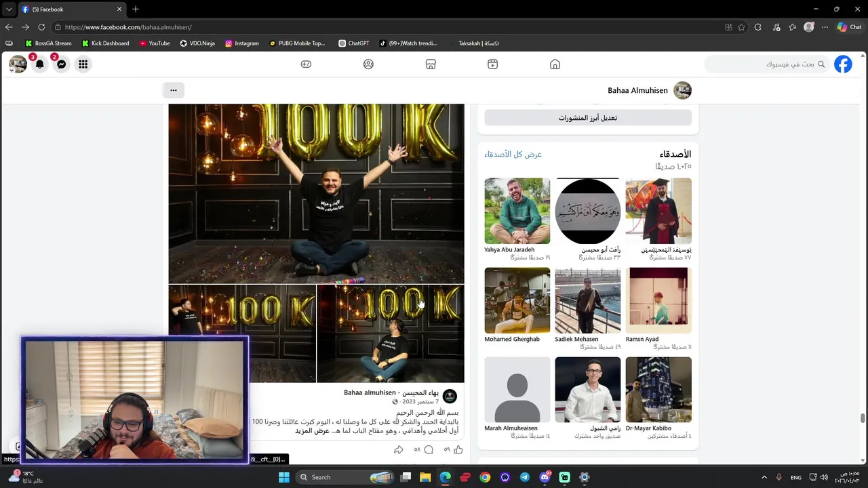This screenshot has height=488, width=868.
Task: Open VDO.Ninja bookmark
Action: (197, 43)
